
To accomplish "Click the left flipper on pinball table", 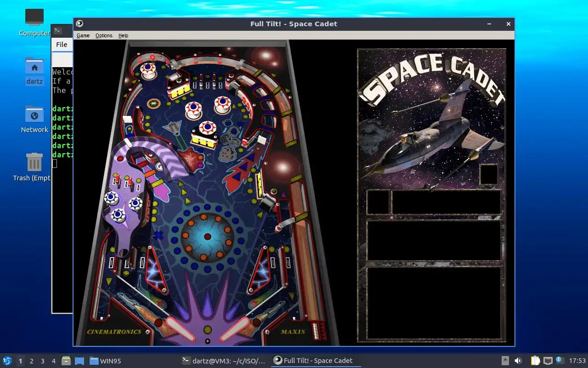I will 180,328.
